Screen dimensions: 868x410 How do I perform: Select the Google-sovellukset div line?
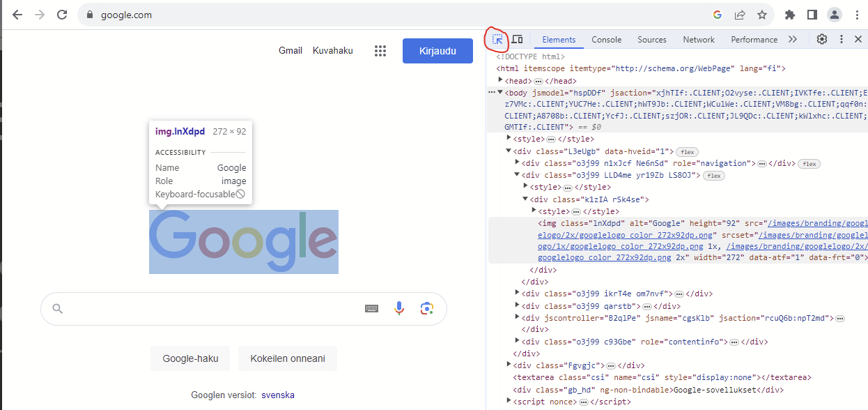(648, 390)
